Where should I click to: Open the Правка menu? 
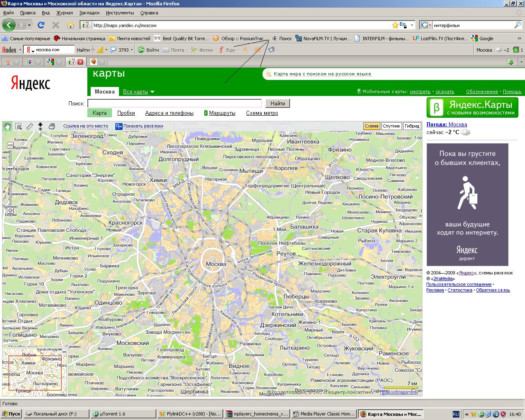tap(27, 13)
